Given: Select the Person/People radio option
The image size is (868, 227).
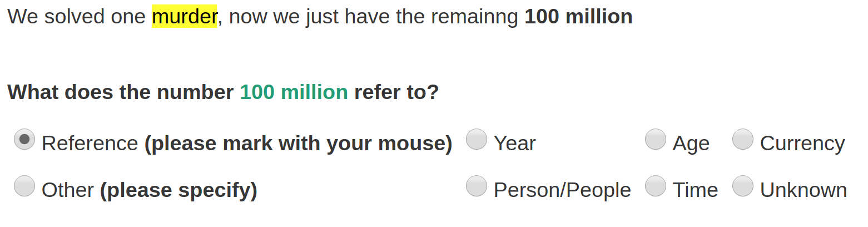Looking at the screenshot, I should tap(477, 186).
